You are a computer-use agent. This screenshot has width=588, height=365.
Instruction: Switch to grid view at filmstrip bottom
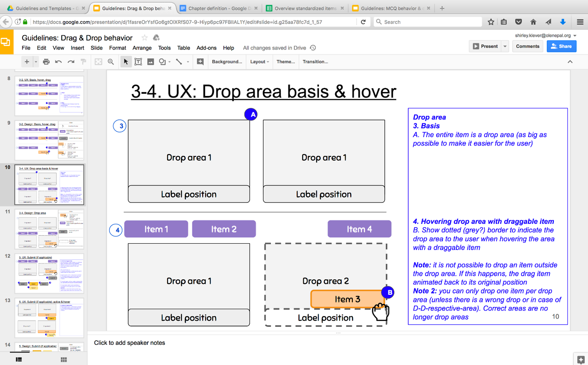point(64,359)
